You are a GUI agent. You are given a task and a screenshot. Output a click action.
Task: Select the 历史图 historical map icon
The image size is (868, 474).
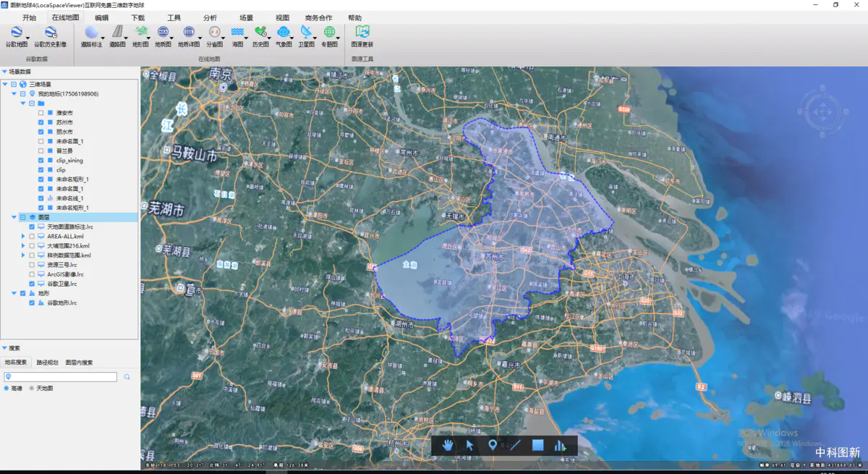pos(260,33)
